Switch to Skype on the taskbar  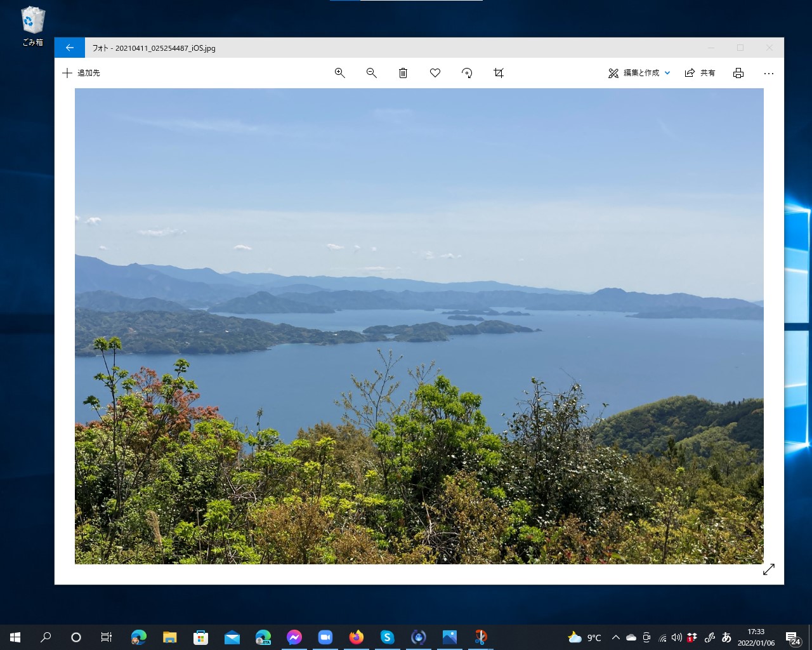387,637
